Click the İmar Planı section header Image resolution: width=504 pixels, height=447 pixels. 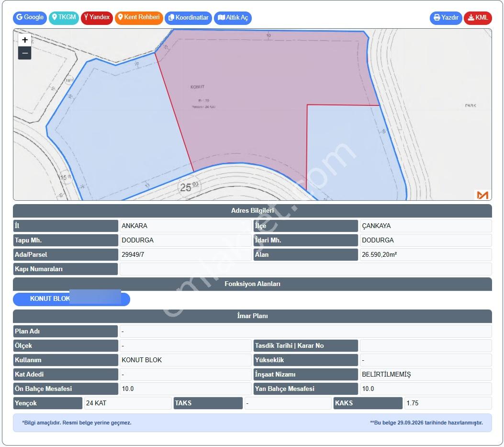[252, 316]
